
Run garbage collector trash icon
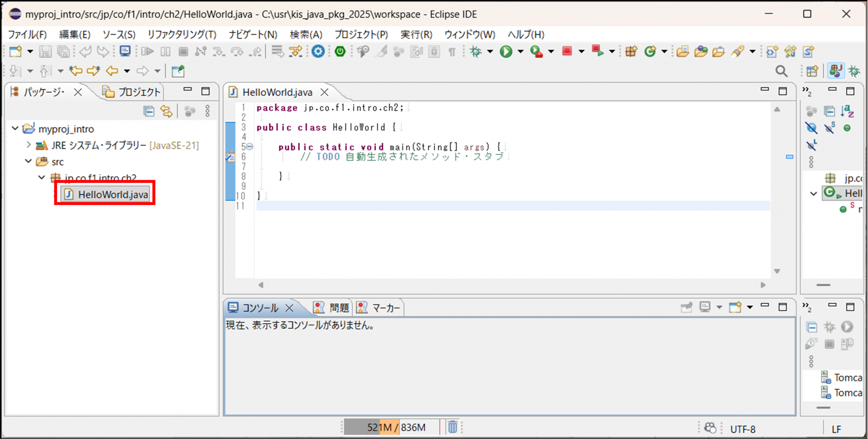(452, 427)
